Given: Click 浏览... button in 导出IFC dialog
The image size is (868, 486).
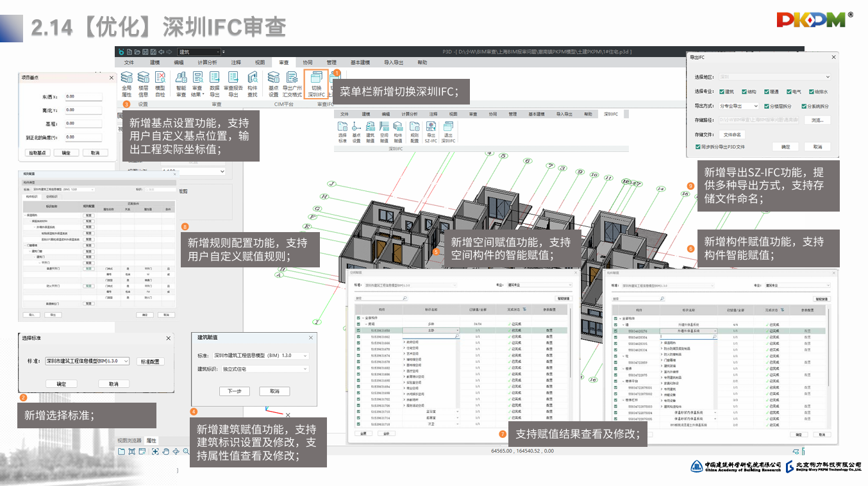Looking at the screenshot, I should click(817, 120).
